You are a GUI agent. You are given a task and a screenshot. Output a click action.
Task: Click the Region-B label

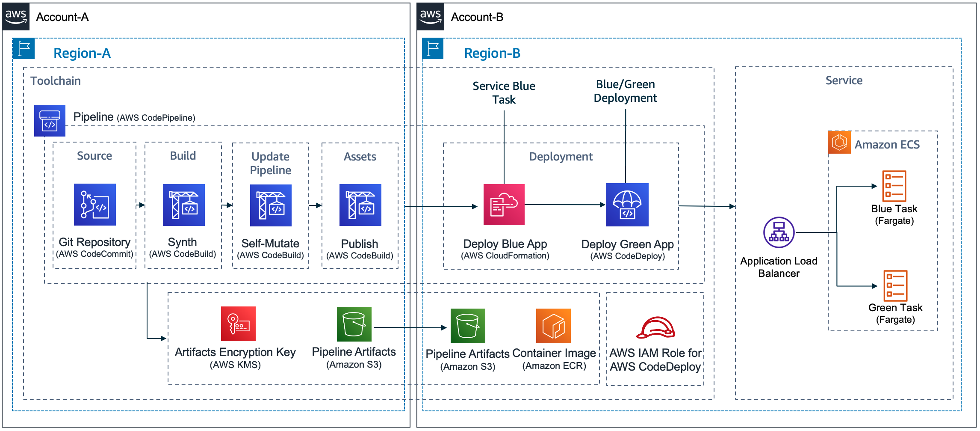pos(492,53)
